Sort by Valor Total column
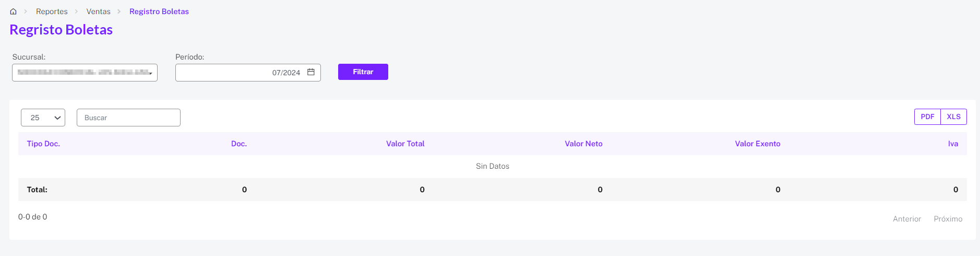This screenshot has width=980, height=256. 405,144
